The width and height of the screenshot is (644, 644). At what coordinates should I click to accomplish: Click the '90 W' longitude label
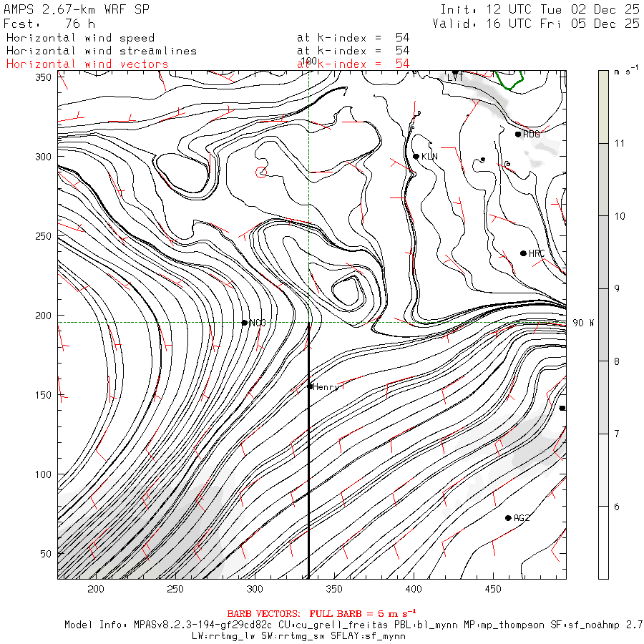click(x=583, y=323)
